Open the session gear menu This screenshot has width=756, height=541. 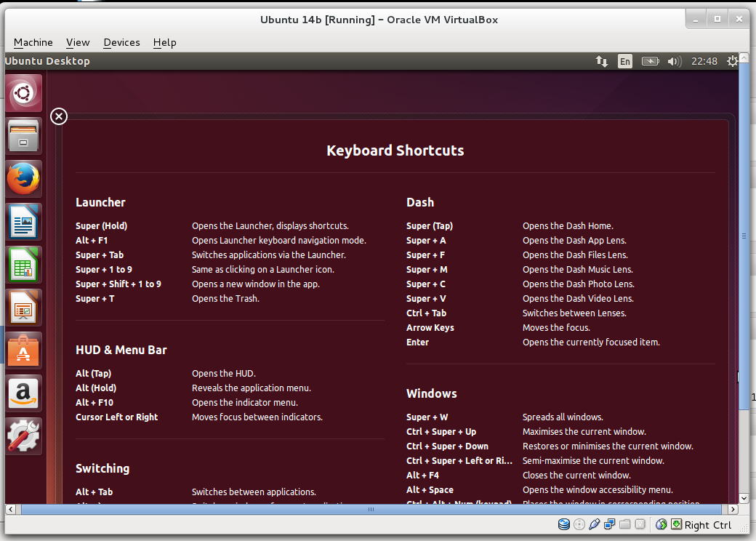pos(732,61)
